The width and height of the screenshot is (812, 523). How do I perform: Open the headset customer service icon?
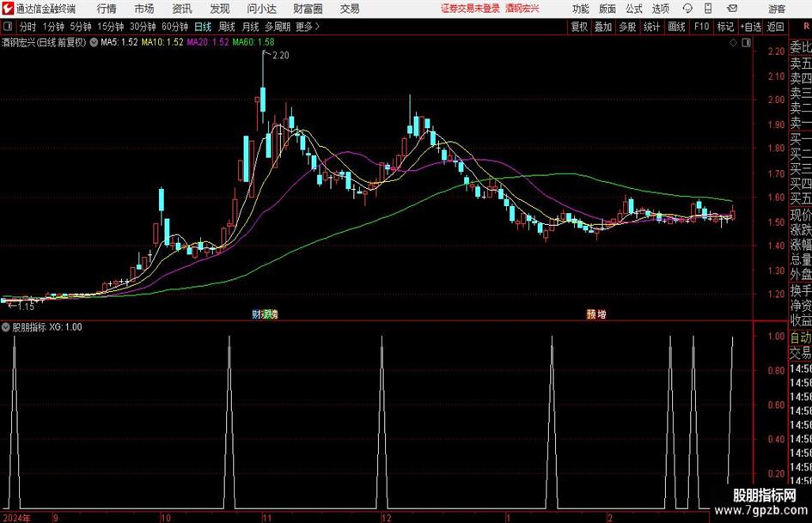[687, 9]
